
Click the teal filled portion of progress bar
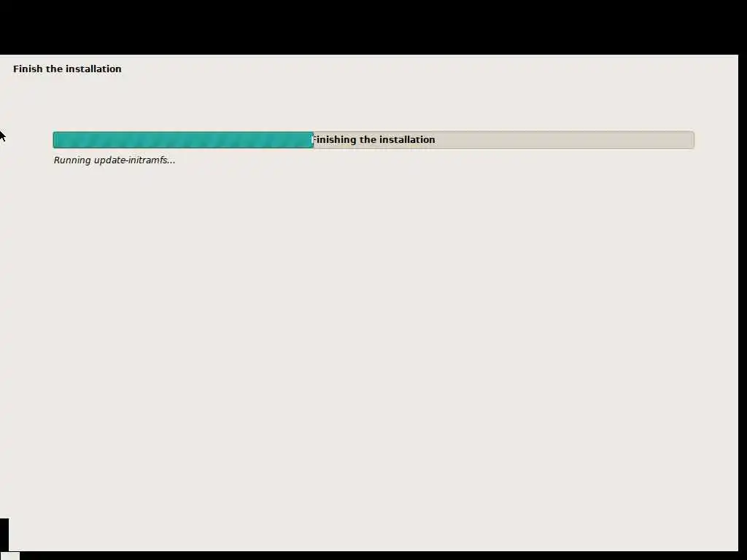183,140
